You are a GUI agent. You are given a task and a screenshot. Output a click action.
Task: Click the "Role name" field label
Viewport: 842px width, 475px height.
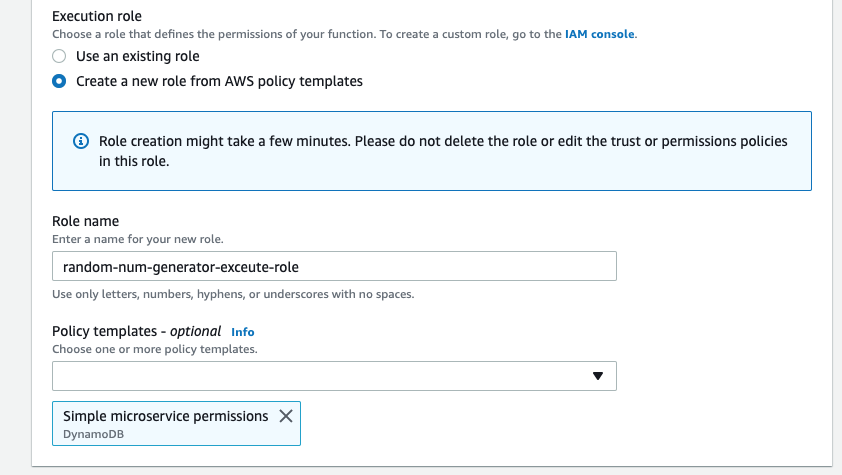coord(85,221)
